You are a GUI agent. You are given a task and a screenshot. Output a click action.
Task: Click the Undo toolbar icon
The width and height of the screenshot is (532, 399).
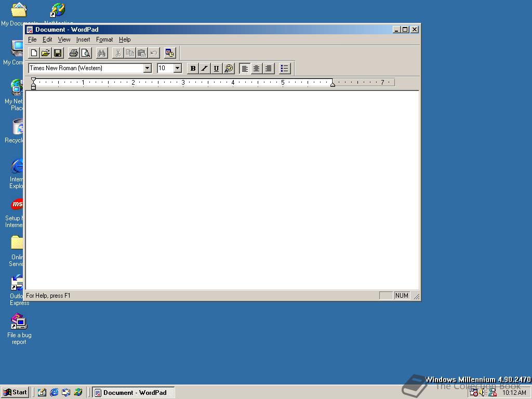click(153, 53)
